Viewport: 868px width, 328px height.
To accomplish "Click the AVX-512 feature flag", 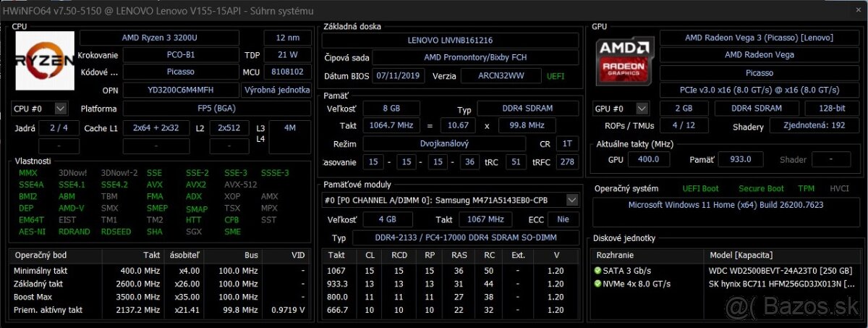I will click(x=240, y=185).
